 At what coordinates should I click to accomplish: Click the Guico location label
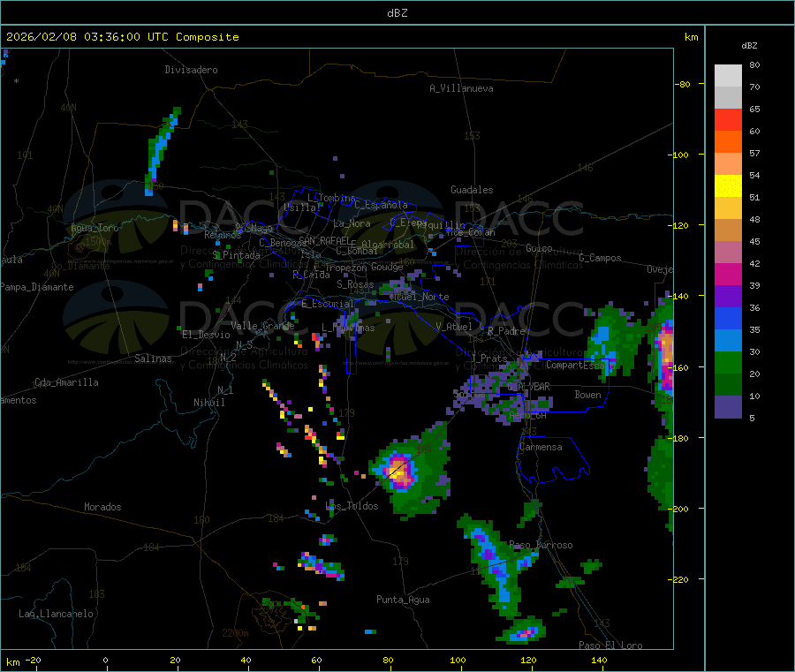pos(539,248)
